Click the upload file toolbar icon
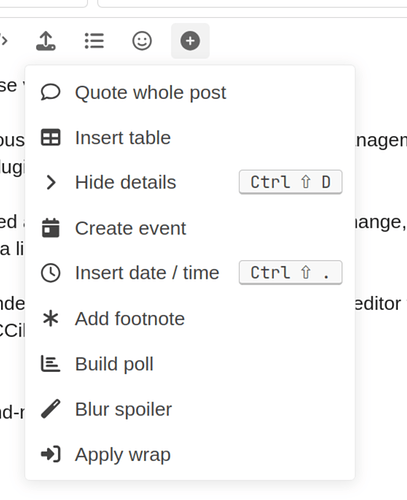Viewport: 407px width, 500px height. [x=46, y=41]
